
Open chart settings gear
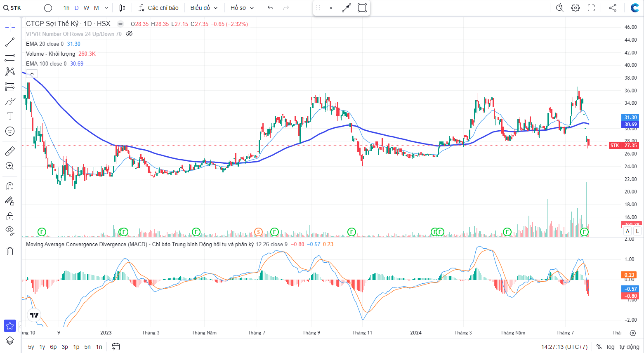click(576, 8)
